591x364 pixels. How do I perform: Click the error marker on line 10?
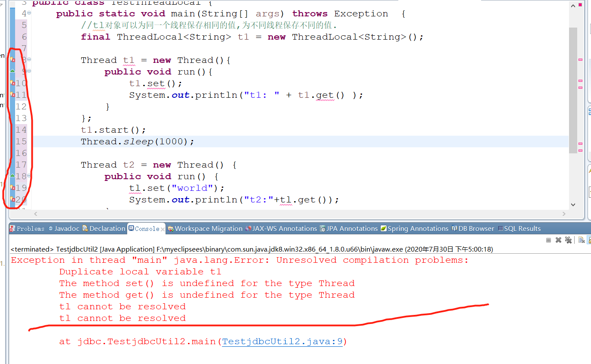point(13,83)
